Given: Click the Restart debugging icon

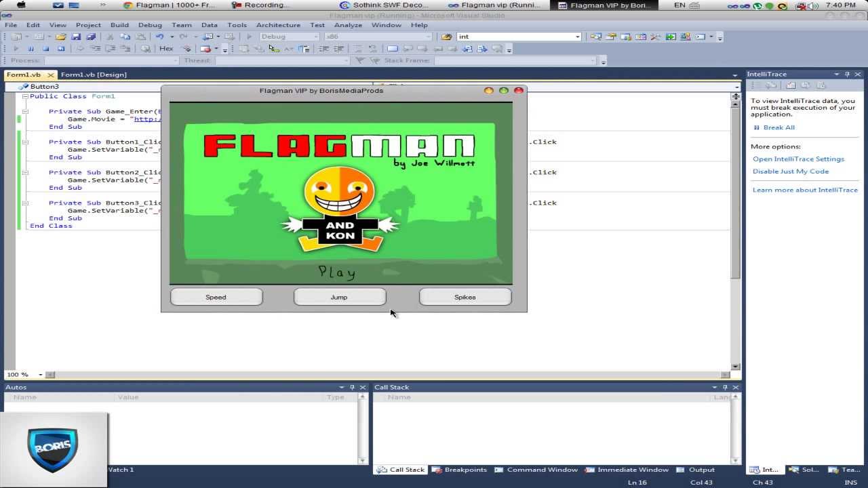Looking at the screenshot, I should coord(61,49).
